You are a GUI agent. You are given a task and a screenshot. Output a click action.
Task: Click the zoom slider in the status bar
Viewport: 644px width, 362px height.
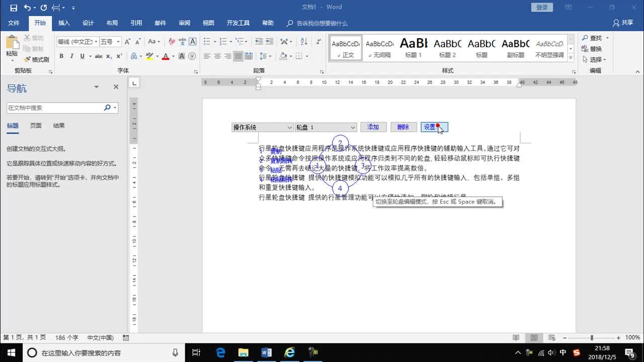click(592, 338)
